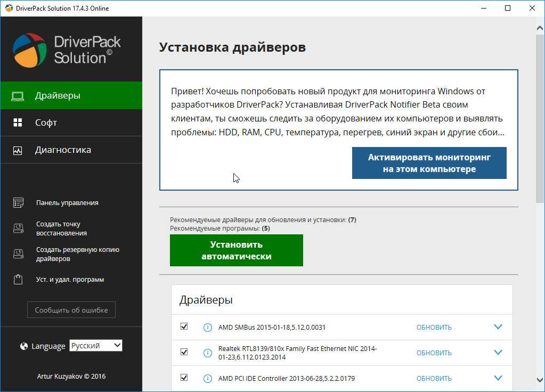Viewport: 545px width, 392px height.
Task: Click Установить автоматически green button
Action: (x=237, y=250)
